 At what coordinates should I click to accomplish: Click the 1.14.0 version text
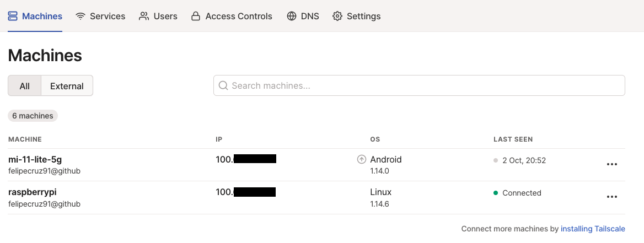tap(379, 170)
